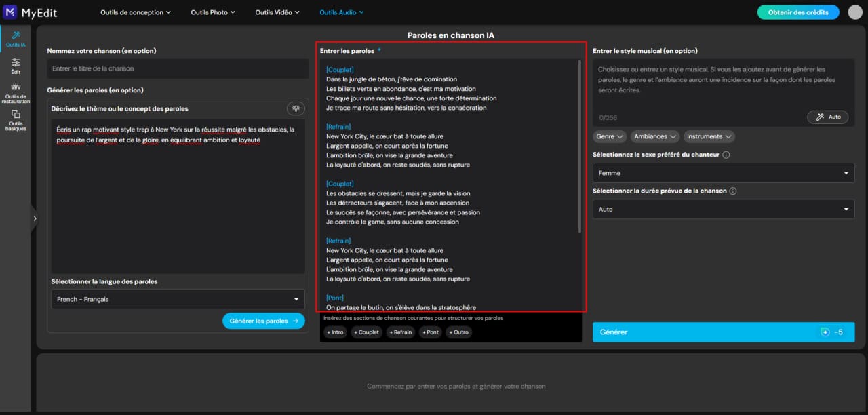Open the Outils de conception menu

click(x=136, y=12)
